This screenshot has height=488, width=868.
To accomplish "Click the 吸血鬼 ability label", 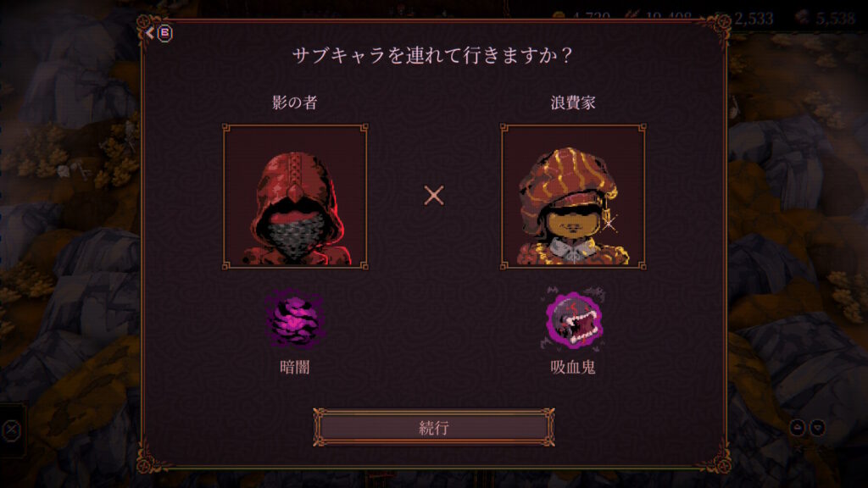I will 573,367.
